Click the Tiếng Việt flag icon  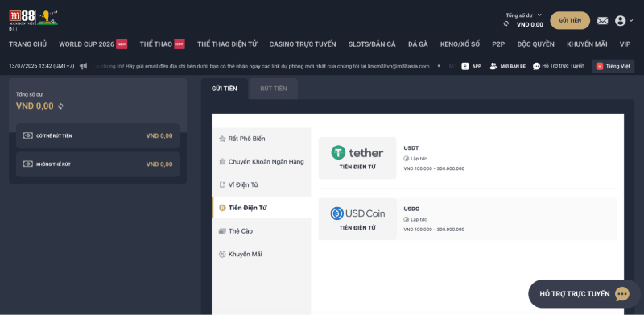pos(600,66)
